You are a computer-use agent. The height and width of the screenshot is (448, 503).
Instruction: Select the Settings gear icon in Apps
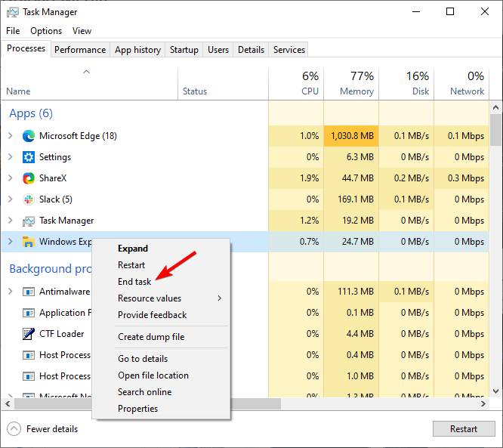[29, 157]
